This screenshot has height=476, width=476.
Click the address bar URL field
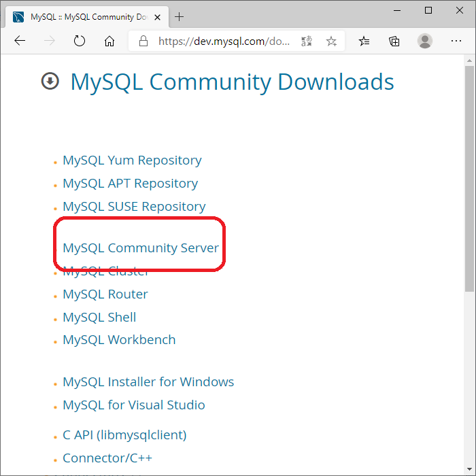click(224, 41)
